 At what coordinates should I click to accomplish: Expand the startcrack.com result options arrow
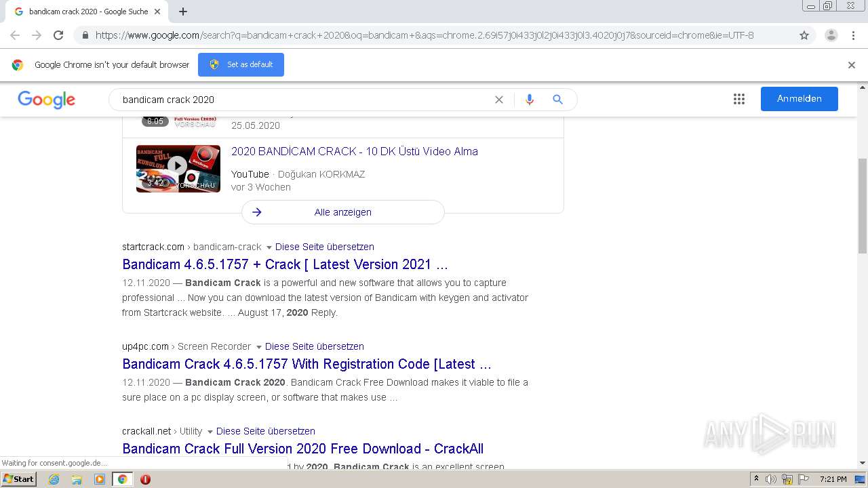269,247
